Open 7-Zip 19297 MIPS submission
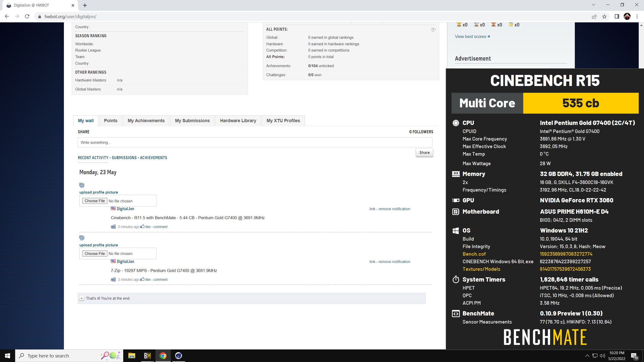Image resolution: width=644 pixels, height=362 pixels. (164, 270)
